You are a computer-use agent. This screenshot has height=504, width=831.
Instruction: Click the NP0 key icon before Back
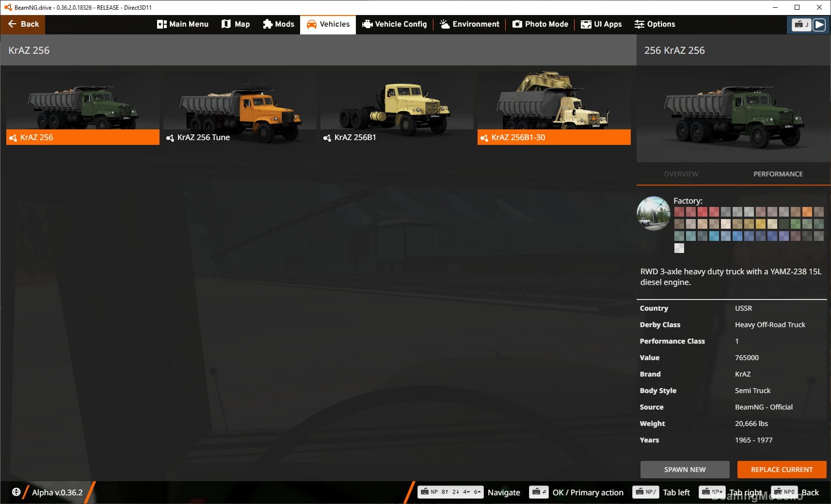784,492
